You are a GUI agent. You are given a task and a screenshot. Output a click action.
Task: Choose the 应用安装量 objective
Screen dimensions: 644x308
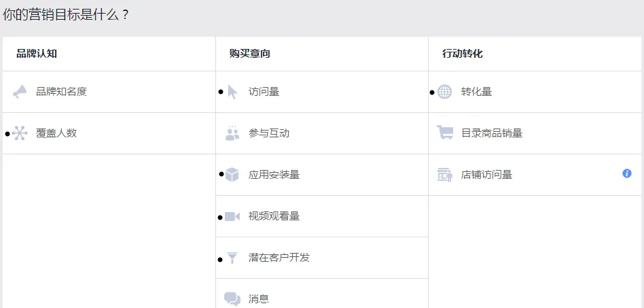pos(274,175)
